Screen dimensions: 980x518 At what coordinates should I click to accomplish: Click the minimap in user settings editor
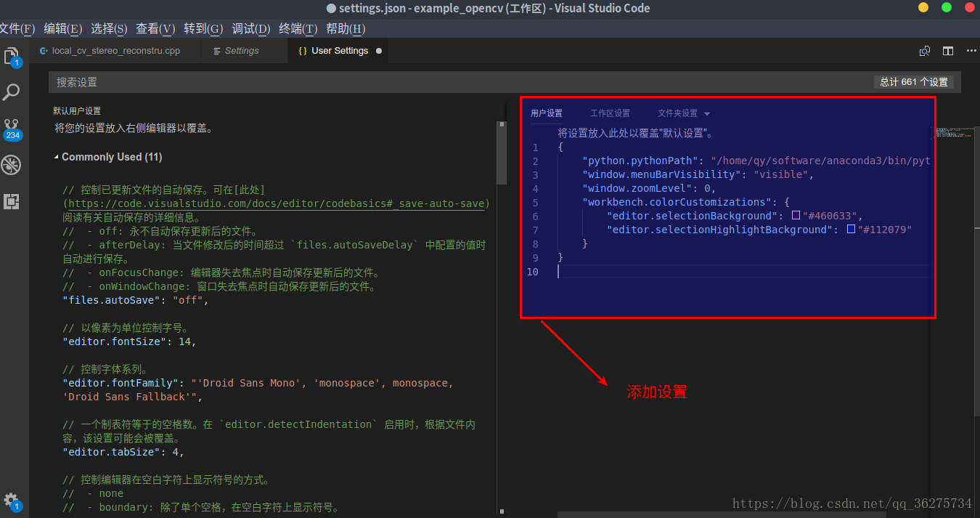click(x=955, y=132)
